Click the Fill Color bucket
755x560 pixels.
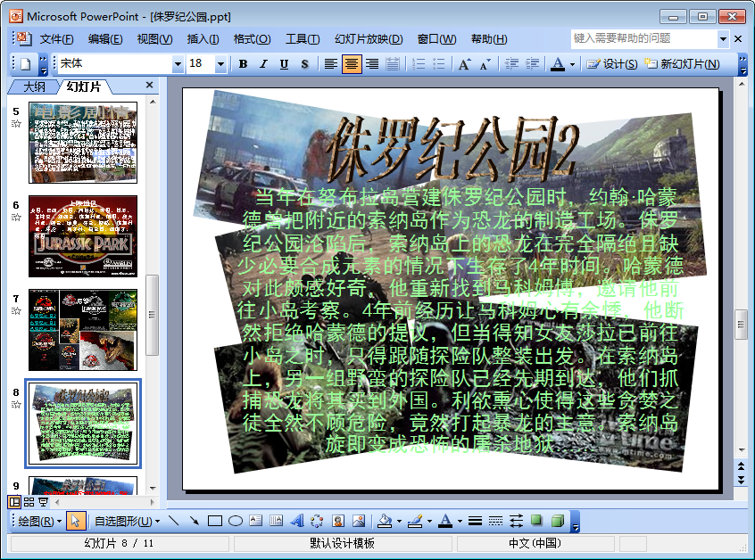(385, 521)
